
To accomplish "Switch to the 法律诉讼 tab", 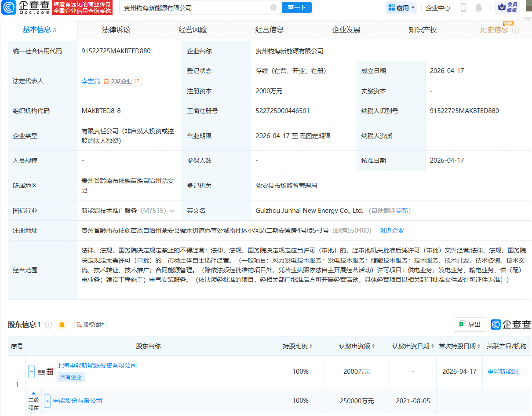I will 116,29.
